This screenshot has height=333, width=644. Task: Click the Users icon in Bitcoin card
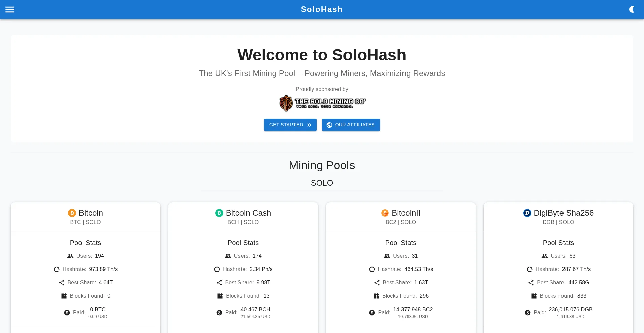click(70, 256)
